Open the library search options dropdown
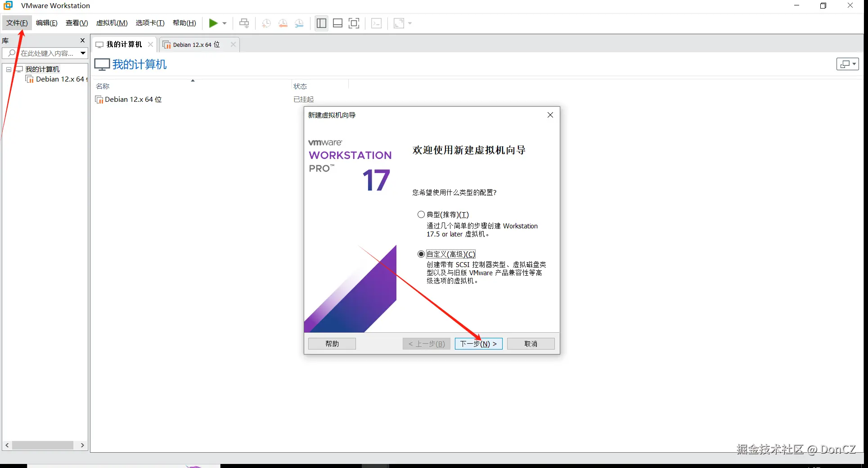The image size is (868, 468). (83, 53)
